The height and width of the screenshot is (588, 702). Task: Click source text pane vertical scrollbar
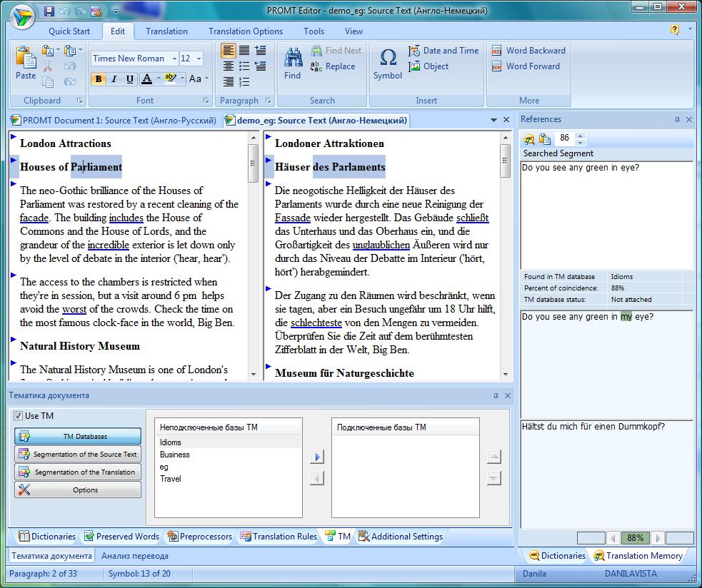point(254,163)
